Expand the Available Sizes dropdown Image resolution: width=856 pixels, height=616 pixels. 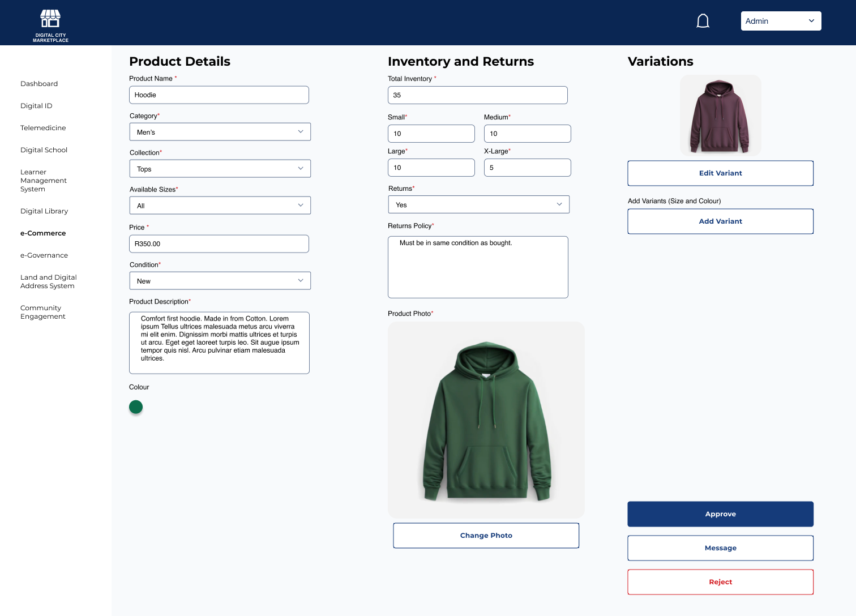coord(220,206)
